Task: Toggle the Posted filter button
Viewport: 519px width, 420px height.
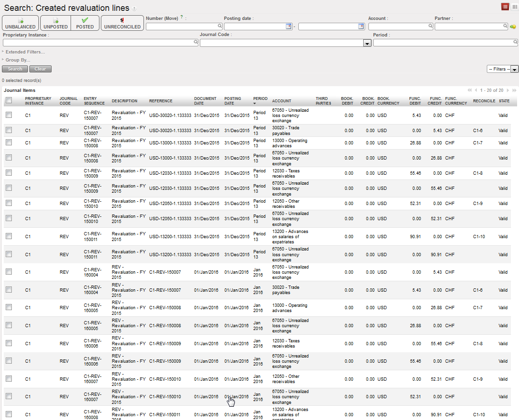Action: [x=85, y=23]
